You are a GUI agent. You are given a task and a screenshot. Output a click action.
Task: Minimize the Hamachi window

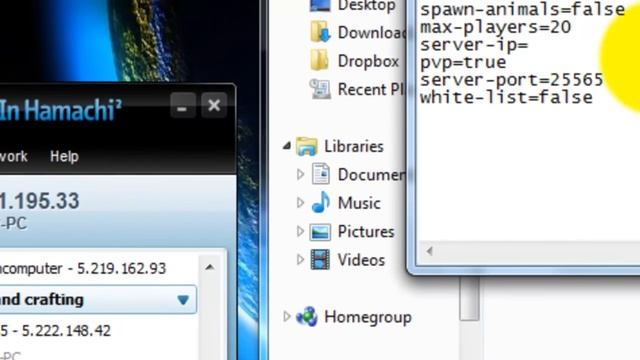182,106
